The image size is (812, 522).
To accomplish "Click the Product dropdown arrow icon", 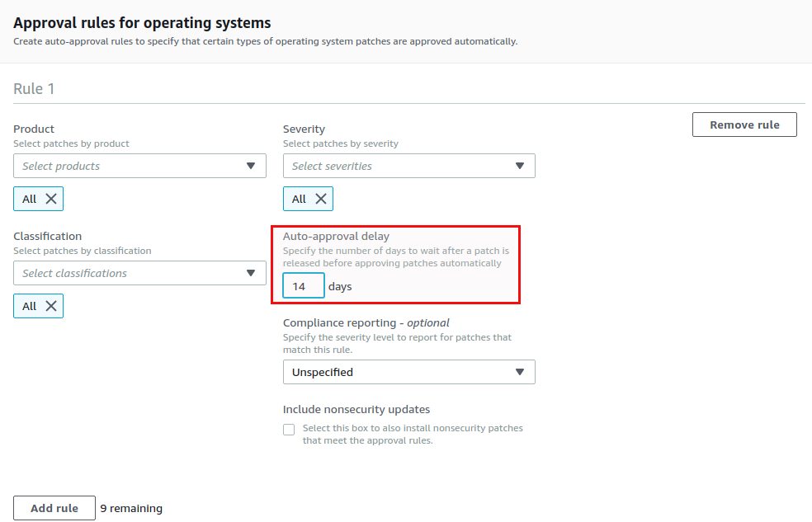I will [251, 166].
